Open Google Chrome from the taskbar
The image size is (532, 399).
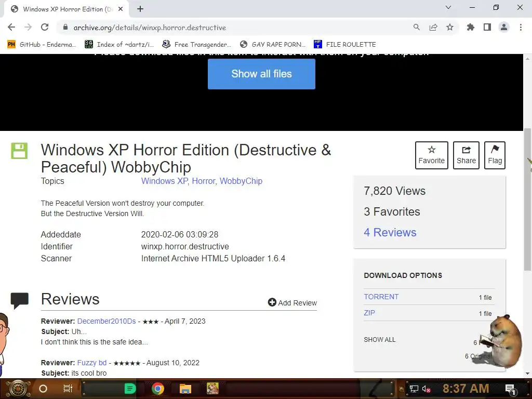pyautogui.click(x=158, y=389)
